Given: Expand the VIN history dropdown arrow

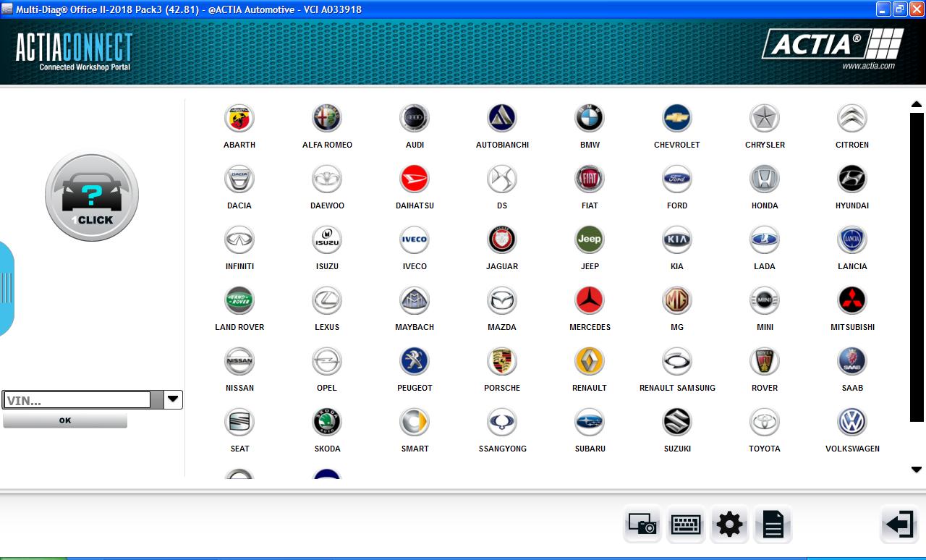Looking at the screenshot, I should click(173, 399).
